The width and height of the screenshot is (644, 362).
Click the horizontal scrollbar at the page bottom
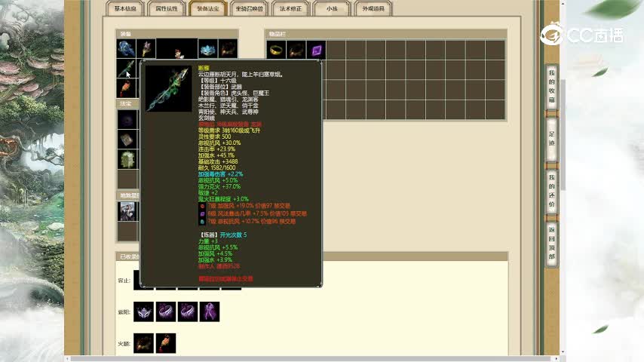tap(312, 359)
